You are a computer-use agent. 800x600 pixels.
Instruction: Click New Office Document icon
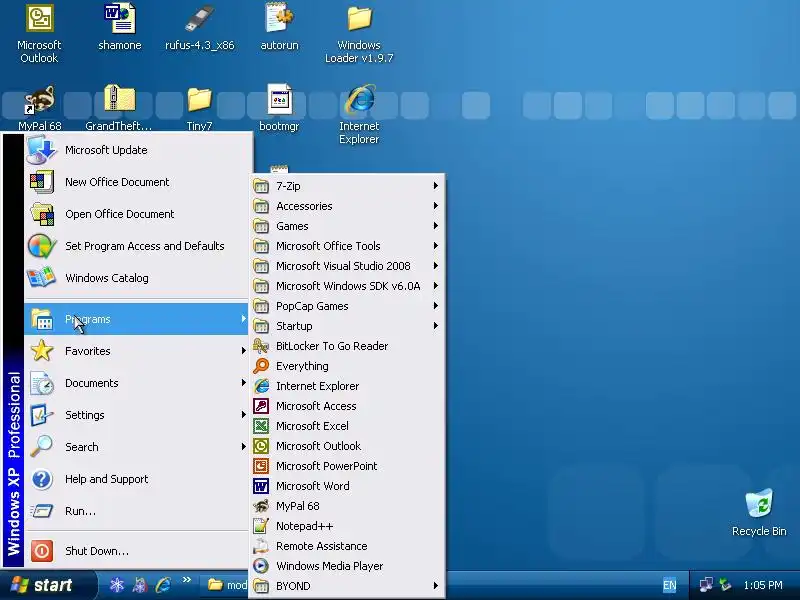pos(41,182)
